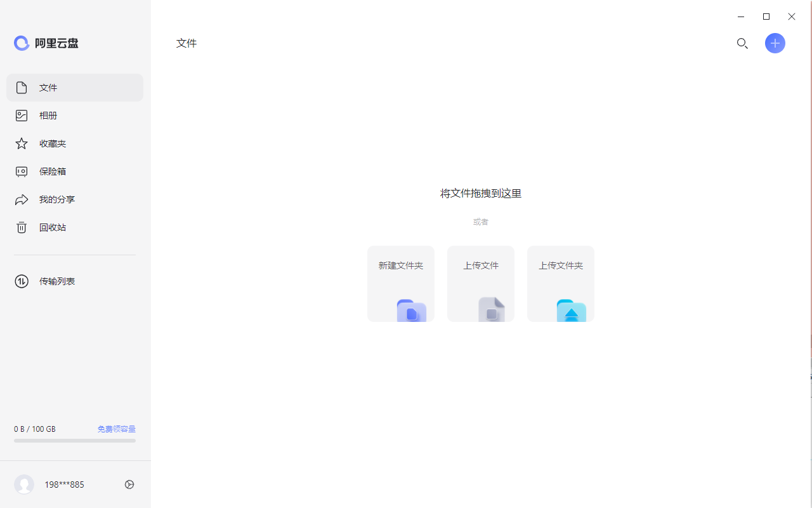Open the 保险箱 (Safe box) panel
This screenshot has height=508, width=812.
(x=53, y=171)
